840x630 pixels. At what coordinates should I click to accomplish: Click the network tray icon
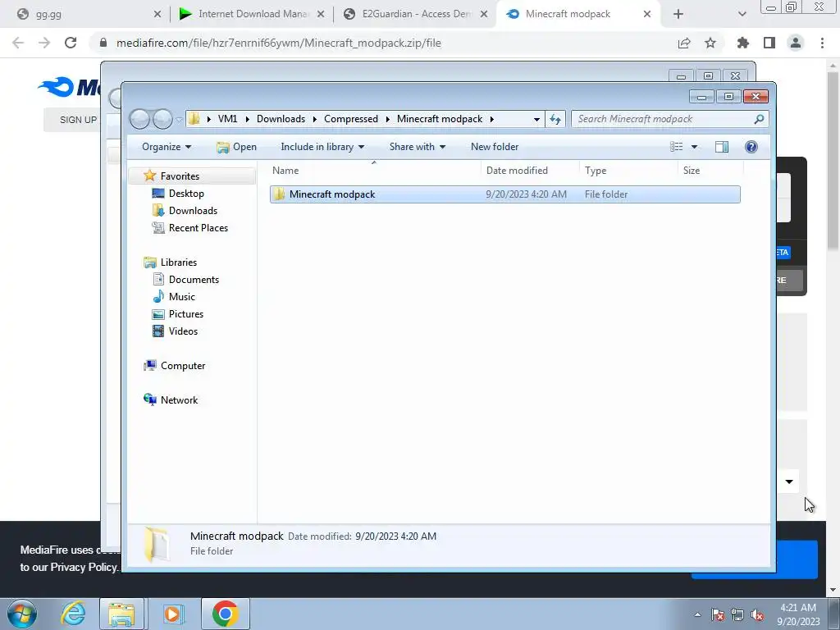tap(737, 614)
